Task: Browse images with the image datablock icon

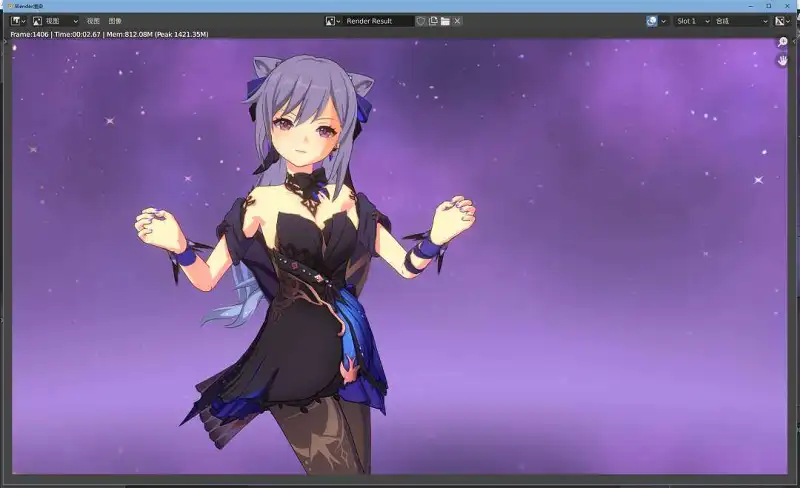Action: point(333,21)
